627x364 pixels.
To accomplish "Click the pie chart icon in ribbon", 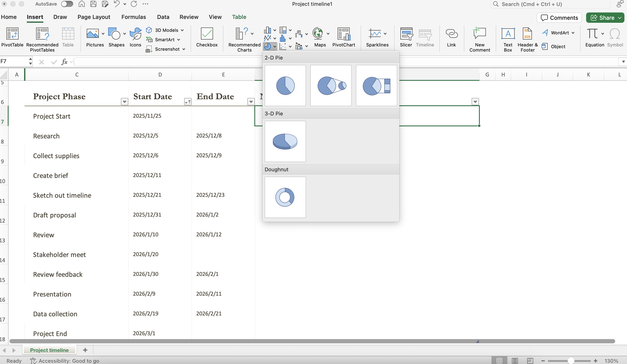I will [x=267, y=46].
